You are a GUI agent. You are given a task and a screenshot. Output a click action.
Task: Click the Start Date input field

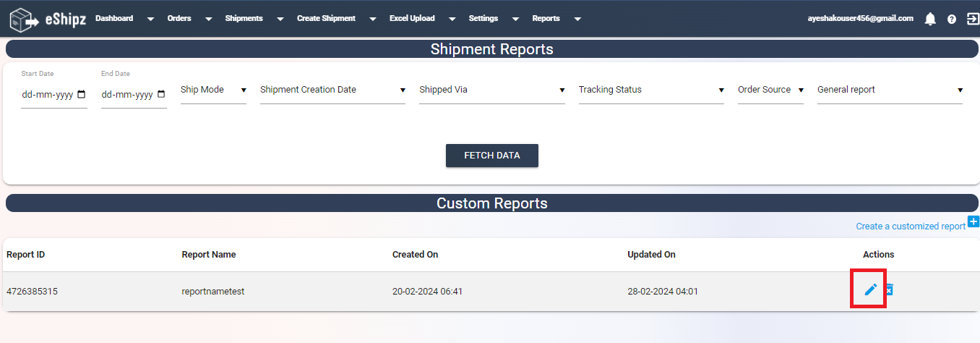click(54, 95)
